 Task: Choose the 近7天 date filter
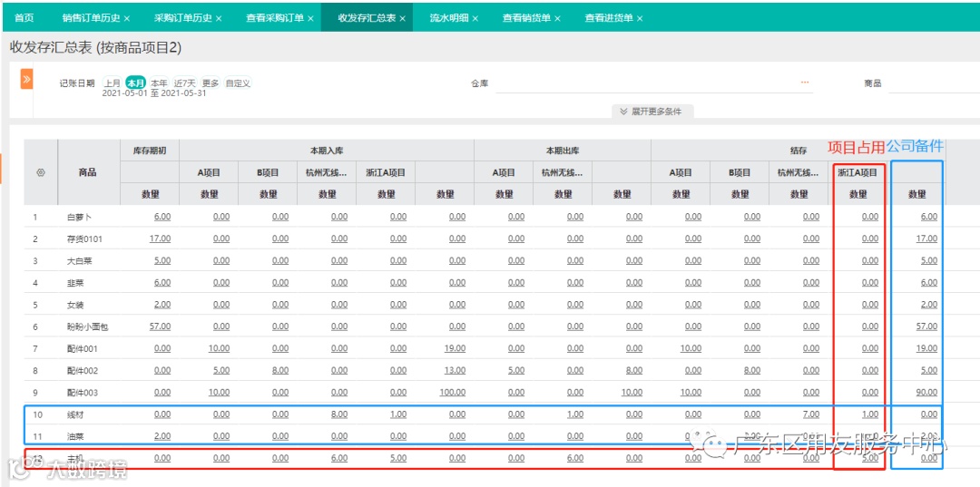(185, 83)
